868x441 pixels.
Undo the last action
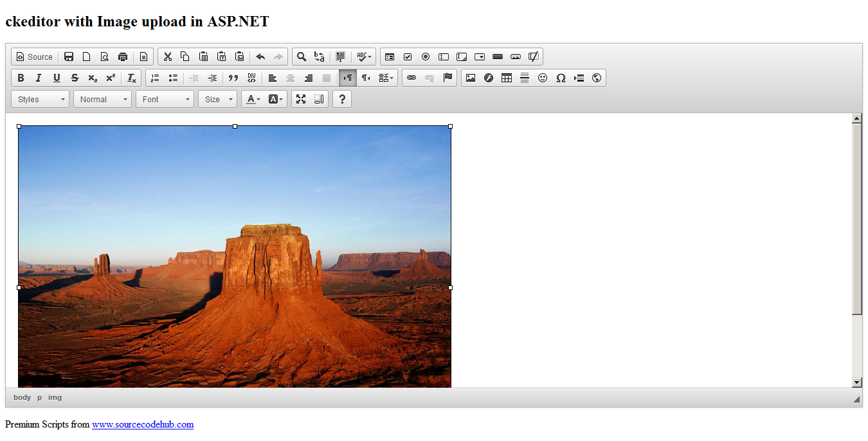[x=260, y=57]
